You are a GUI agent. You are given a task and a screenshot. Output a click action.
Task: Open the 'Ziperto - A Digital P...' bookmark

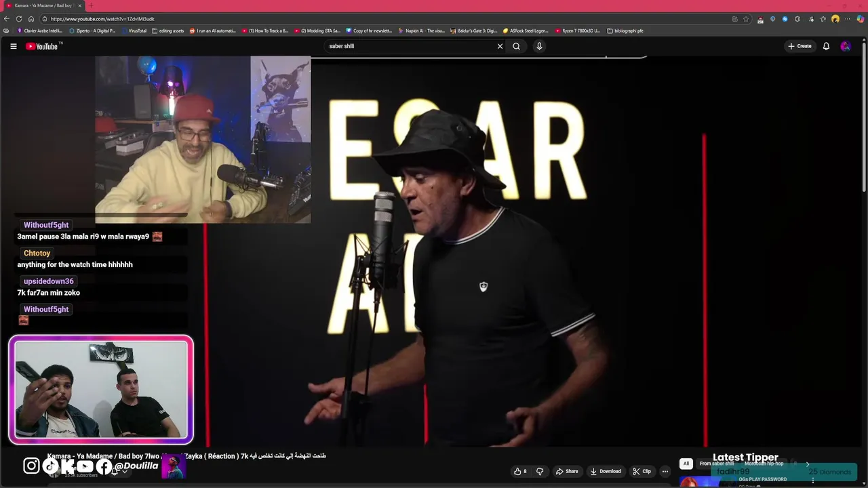coord(93,30)
